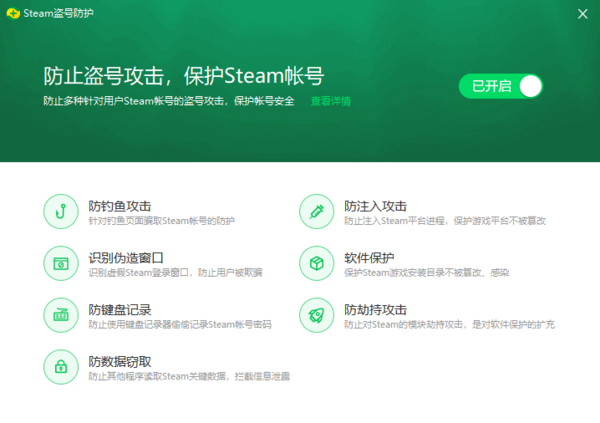Click the fishing hook anti-phishing icon
The width and height of the screenshot is (600, 423).
[x=61, y=211]
